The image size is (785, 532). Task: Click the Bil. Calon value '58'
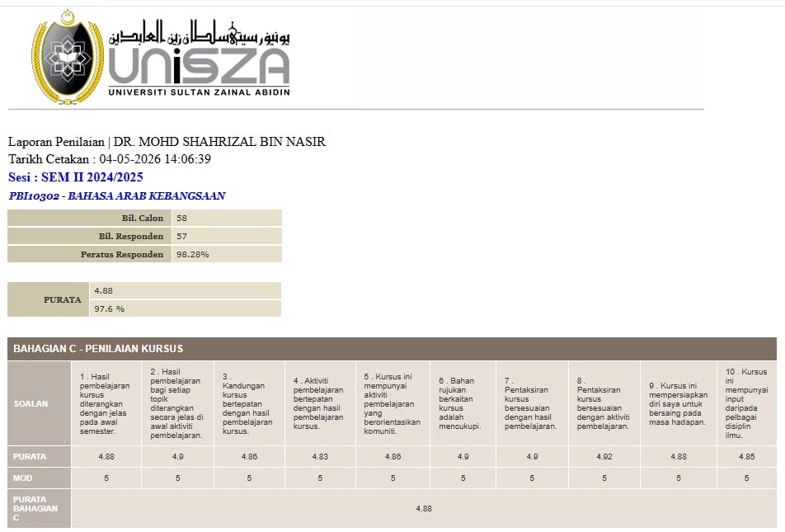[x=181, y=218]
